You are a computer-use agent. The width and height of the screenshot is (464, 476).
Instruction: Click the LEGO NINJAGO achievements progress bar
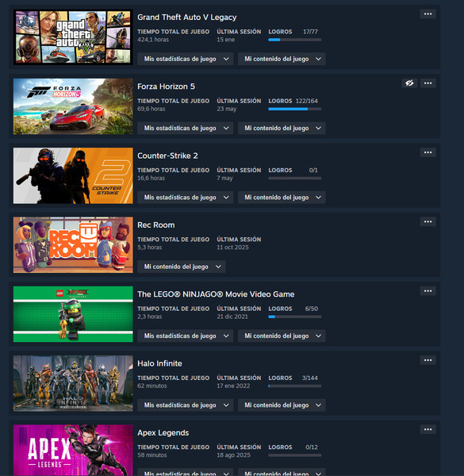295,317
